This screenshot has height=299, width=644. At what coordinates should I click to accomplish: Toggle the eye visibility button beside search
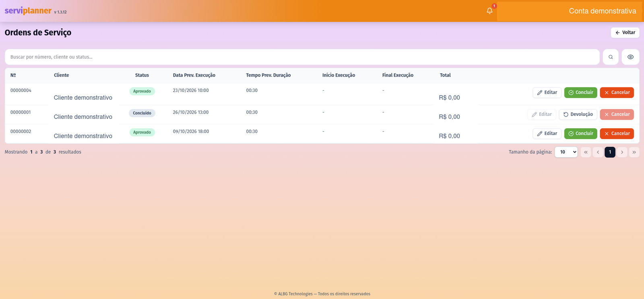pyautogui.click(x=630, y=57)
